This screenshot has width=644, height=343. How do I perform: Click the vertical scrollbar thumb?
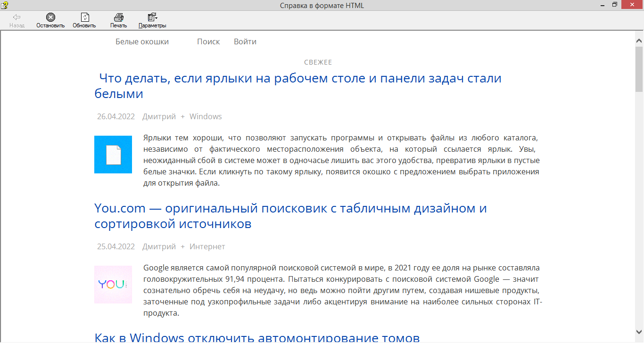[639, 69]
